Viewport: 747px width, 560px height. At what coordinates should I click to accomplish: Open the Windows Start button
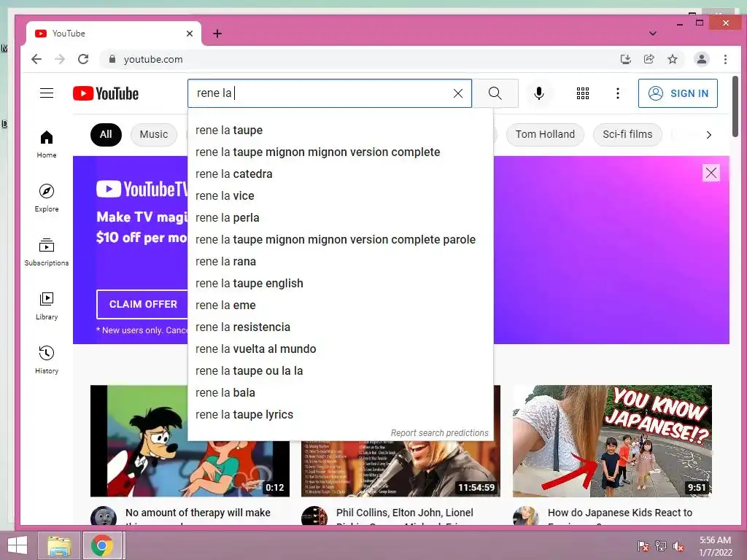click(x=18, y=545)
